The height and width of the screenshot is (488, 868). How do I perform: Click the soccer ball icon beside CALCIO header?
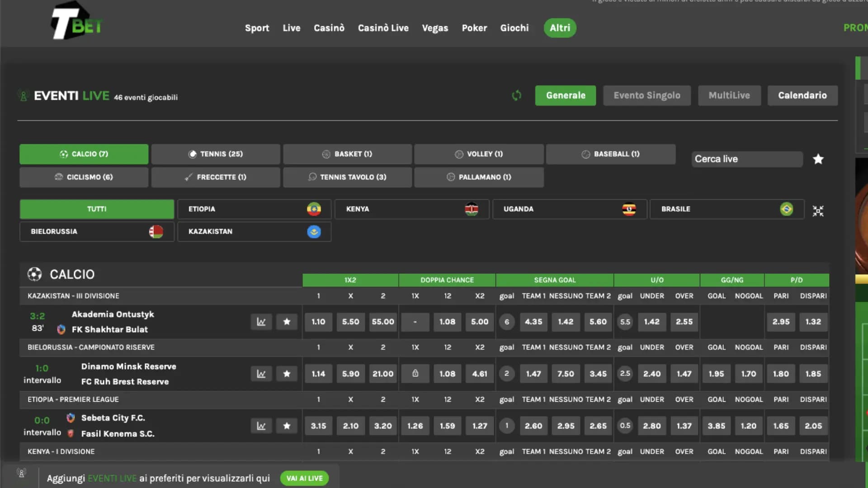click(x=34, y=274)
